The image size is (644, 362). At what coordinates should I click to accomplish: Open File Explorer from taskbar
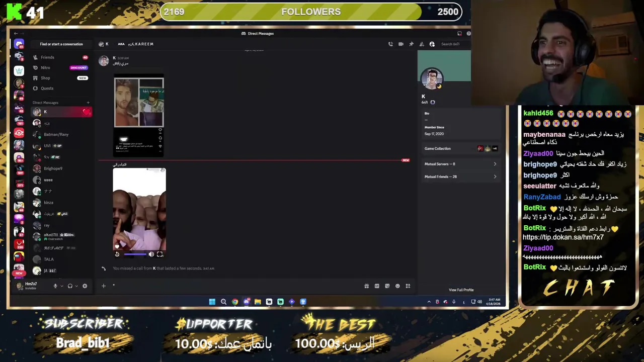(x=258, y=302)
